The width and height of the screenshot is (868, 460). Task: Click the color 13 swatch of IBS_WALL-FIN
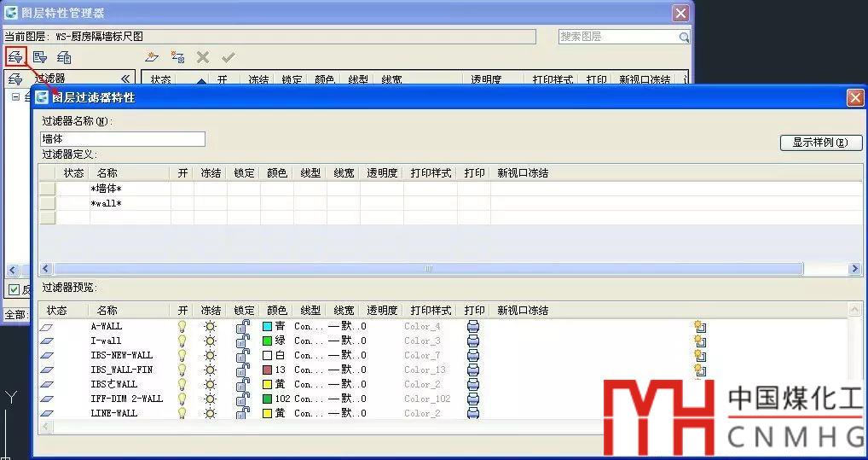click(x=268, y=370)
